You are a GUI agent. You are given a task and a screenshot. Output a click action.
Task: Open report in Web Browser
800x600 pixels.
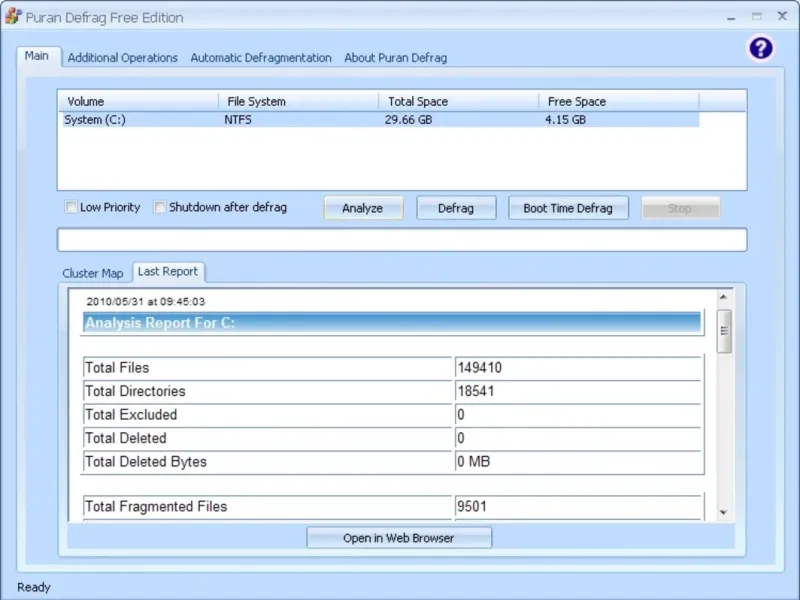[399, 538]
